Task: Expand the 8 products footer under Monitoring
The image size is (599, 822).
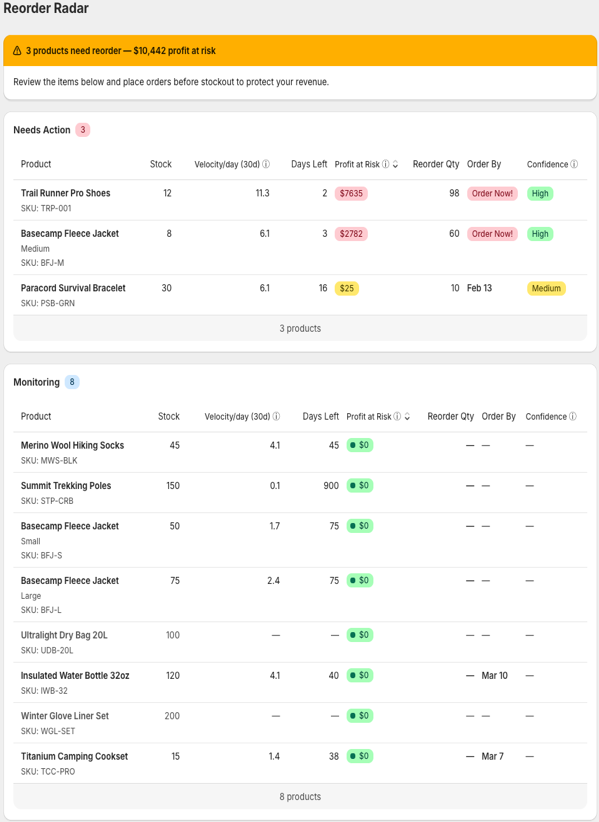Action: [300, 796]
